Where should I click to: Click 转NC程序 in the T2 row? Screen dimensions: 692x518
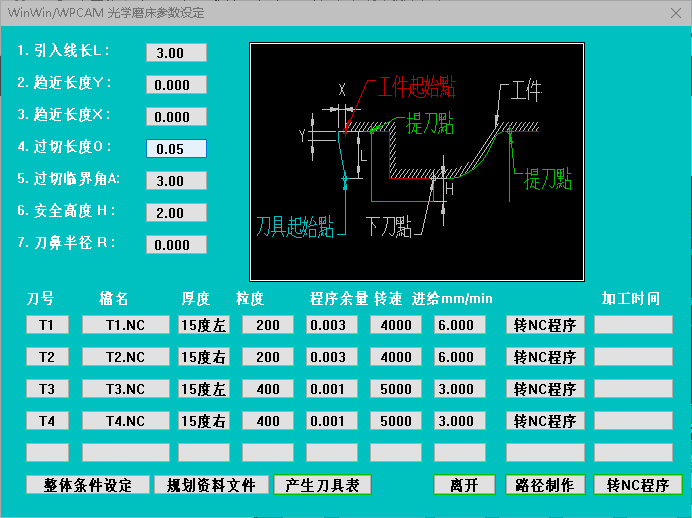coord(545,357)
